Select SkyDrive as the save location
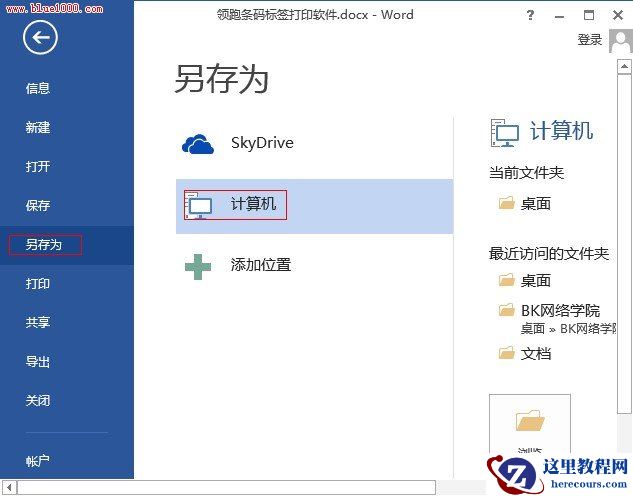Viewport: 633px width, 496px height. 314,144
